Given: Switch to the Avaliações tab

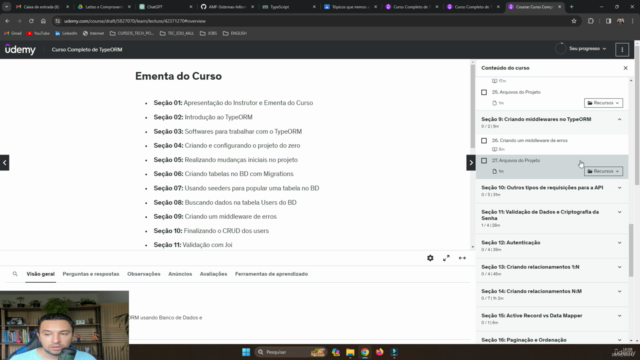Looking at the screenshot, I should [213, 274].
